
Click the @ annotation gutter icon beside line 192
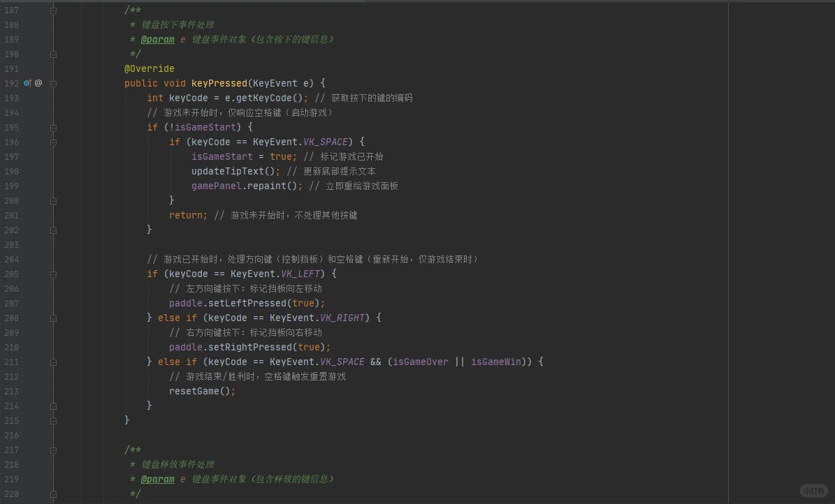[38, 83]
